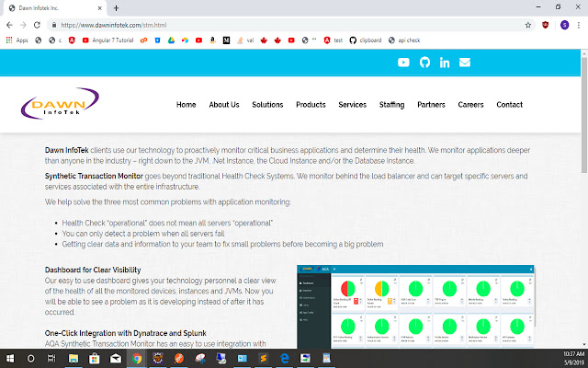Open the Angular 7 Tutorial bookmark
The image size is (588, 368).
click(x=107, y=40)
